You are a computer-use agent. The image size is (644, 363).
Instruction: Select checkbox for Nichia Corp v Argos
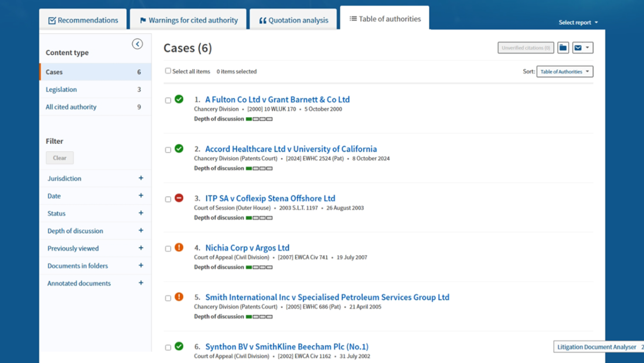(168, 249)
